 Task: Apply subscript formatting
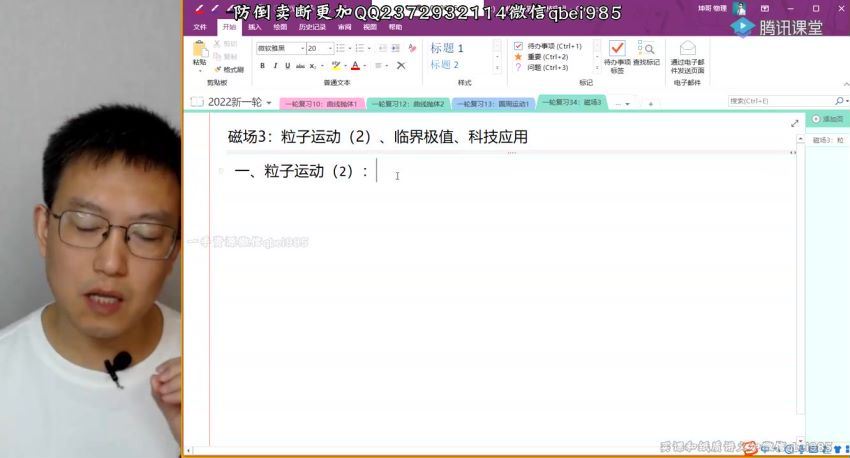click(313, 66)
